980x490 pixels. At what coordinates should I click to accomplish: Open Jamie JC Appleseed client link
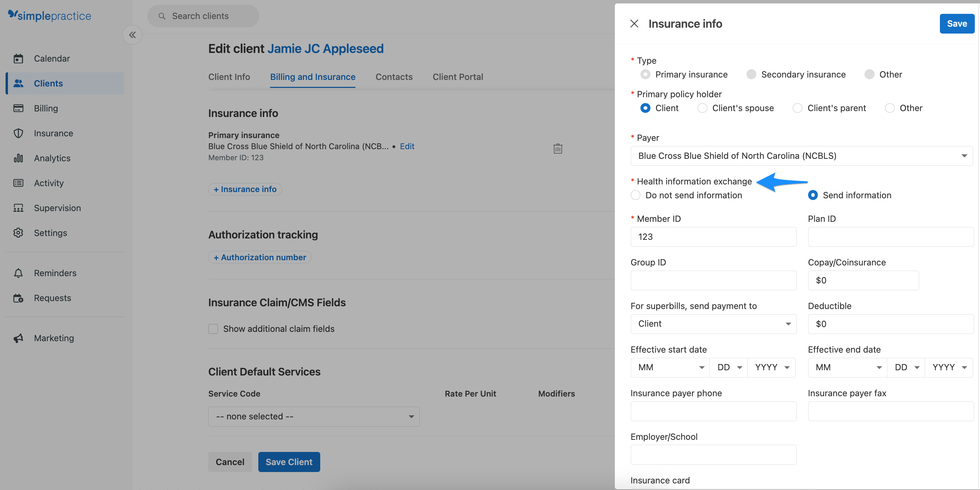(325, 48)
